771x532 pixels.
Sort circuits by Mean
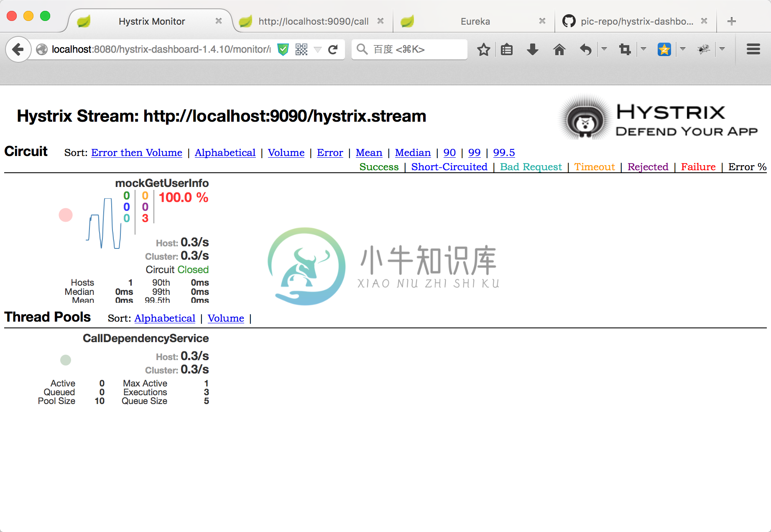(x=369, y=153)
